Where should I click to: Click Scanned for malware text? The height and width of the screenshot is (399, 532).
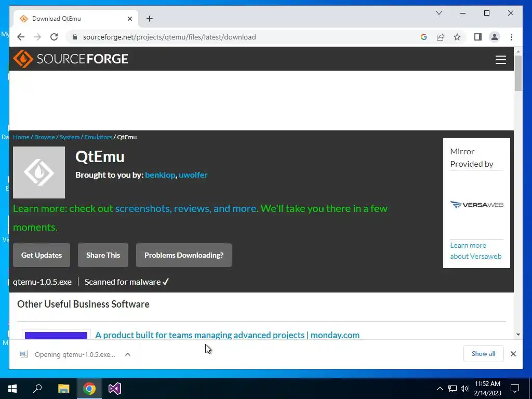[x=127, y=282]
